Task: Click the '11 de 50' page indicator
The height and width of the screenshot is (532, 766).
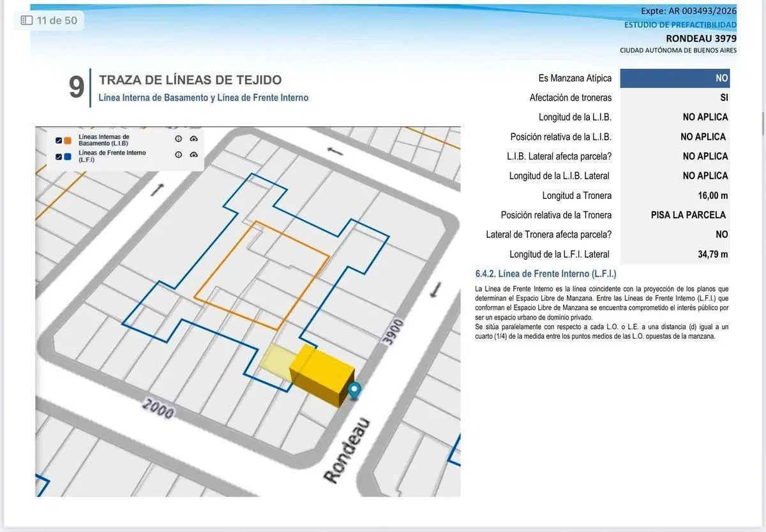Action: tap(57, 20)
